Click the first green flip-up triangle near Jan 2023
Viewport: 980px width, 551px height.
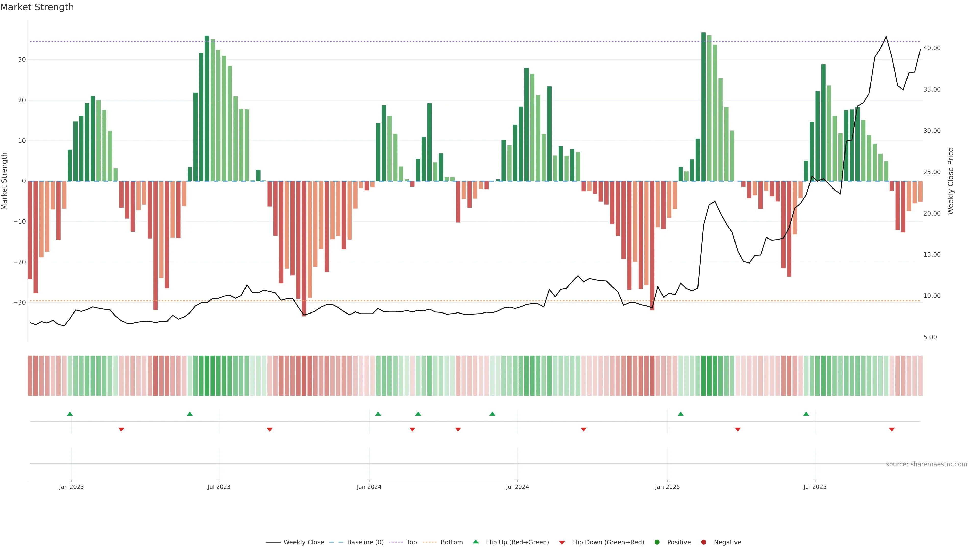(x=70, y=414)
